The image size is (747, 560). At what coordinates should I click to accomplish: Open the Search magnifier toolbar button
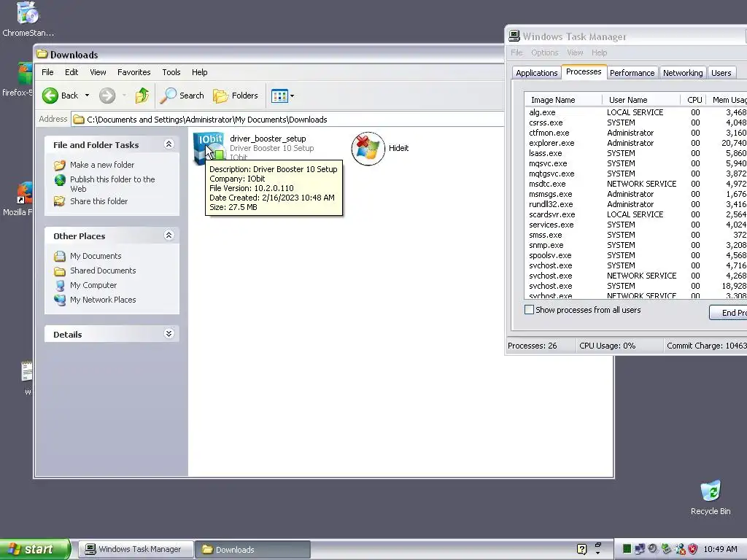pyautogui.click(x=182, y=96)
